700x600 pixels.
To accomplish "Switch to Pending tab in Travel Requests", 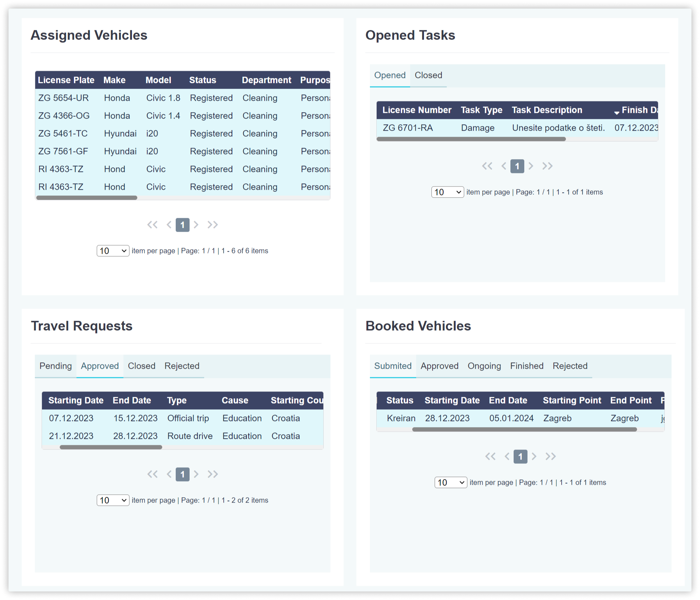I will point(55,366).
